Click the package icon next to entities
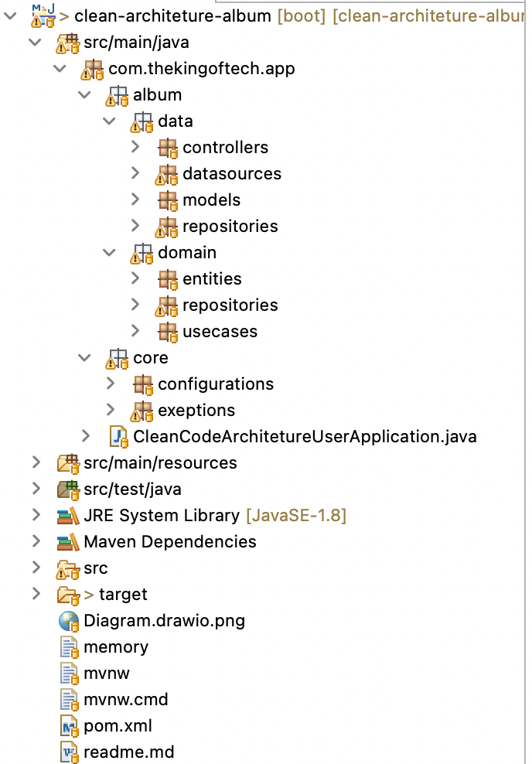Image resolution: width=532 pixels, height=764 pixels. [x=166, y=278]
